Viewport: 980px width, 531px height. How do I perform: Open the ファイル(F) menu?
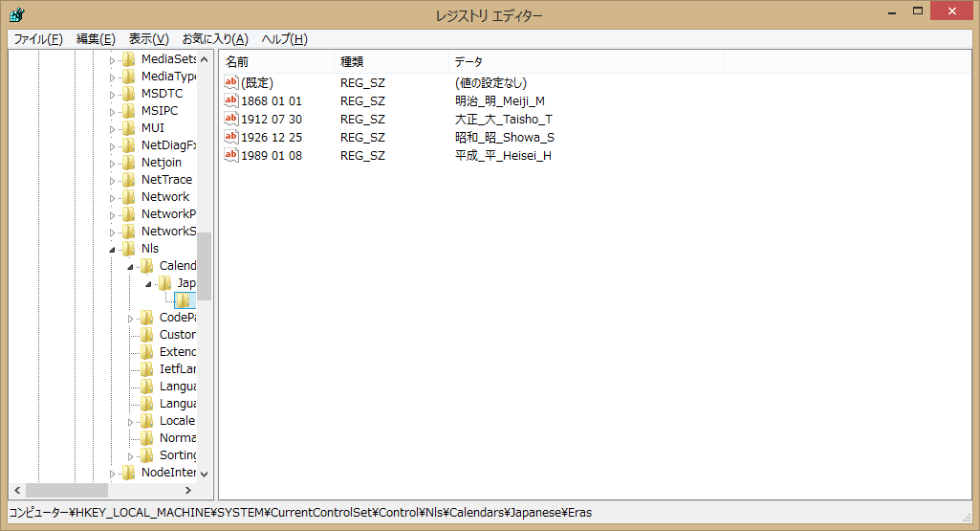coord(38,39)
